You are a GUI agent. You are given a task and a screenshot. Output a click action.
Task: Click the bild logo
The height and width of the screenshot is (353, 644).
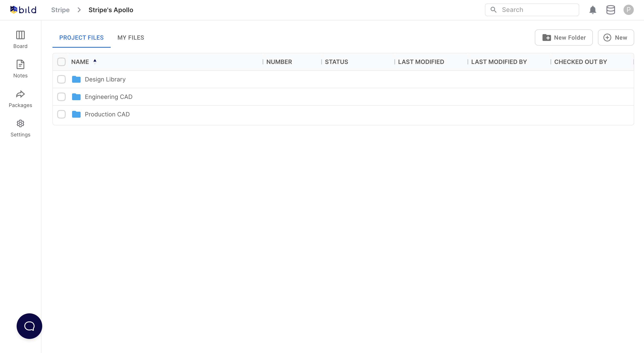(23, 10)
